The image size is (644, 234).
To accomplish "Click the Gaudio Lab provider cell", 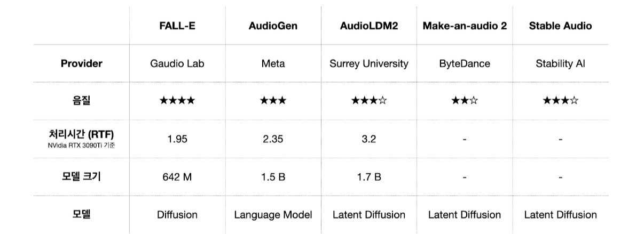I will 177,63.
